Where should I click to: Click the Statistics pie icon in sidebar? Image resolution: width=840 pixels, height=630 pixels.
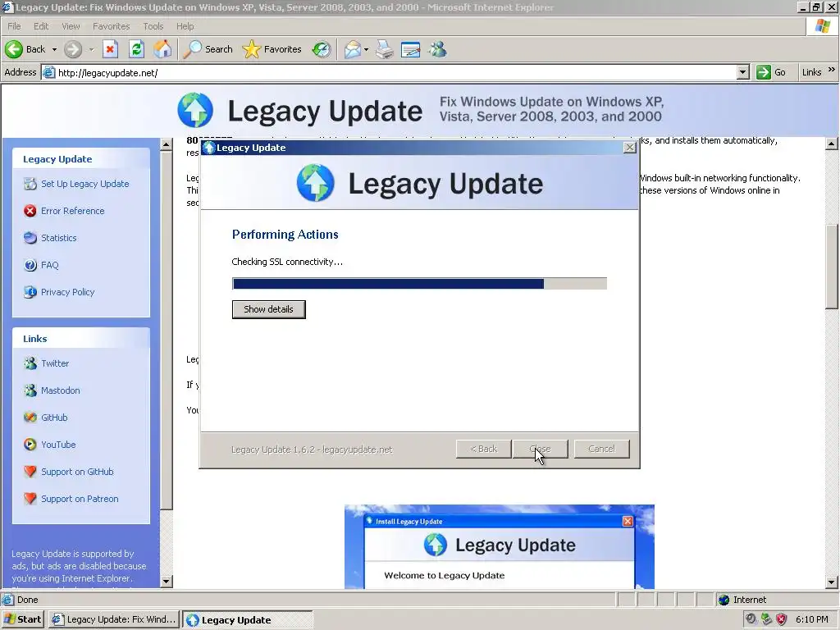click(x=30, y=238)
